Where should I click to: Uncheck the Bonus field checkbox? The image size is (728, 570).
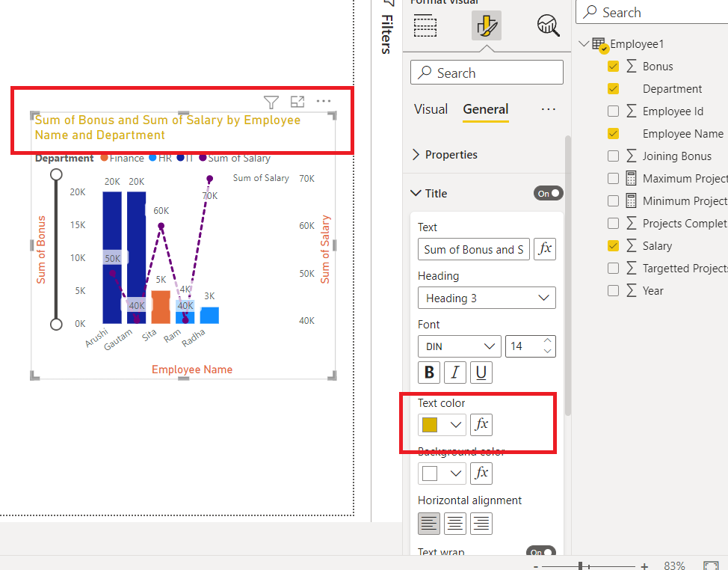click(613, 67)
